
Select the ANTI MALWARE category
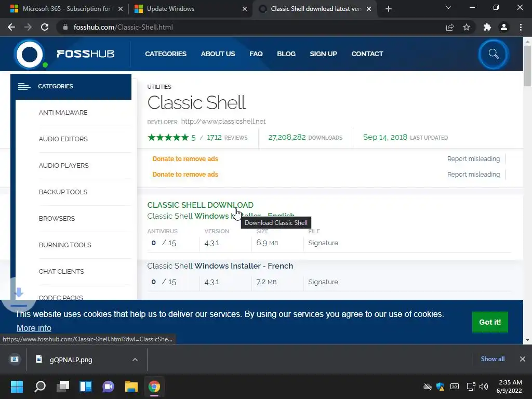click(63, 113)
